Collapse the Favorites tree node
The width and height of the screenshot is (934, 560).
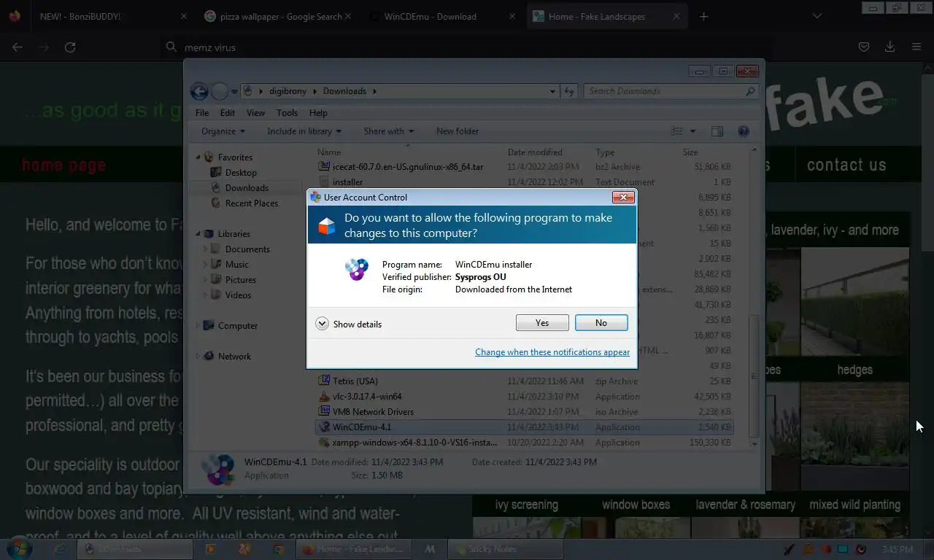[x=198, y=157]
